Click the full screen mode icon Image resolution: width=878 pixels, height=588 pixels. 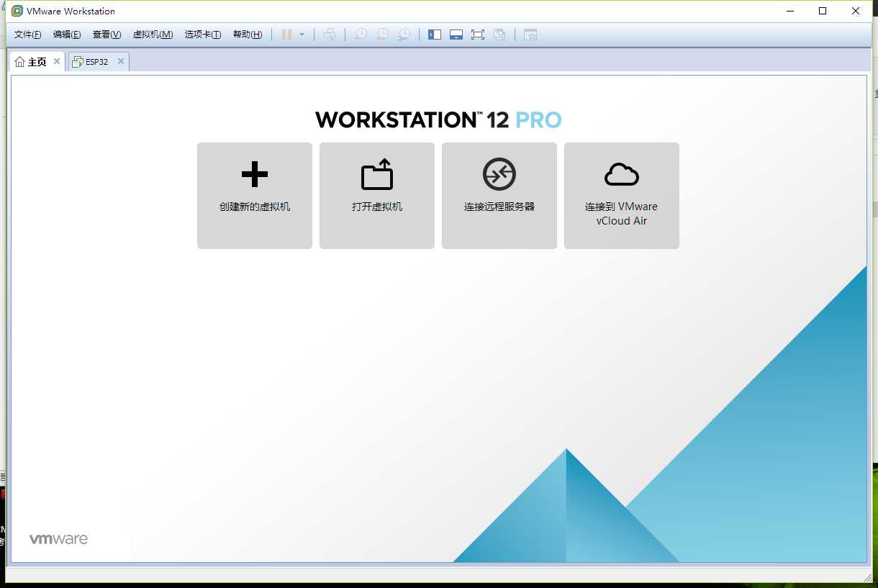[x=478, y=35]
